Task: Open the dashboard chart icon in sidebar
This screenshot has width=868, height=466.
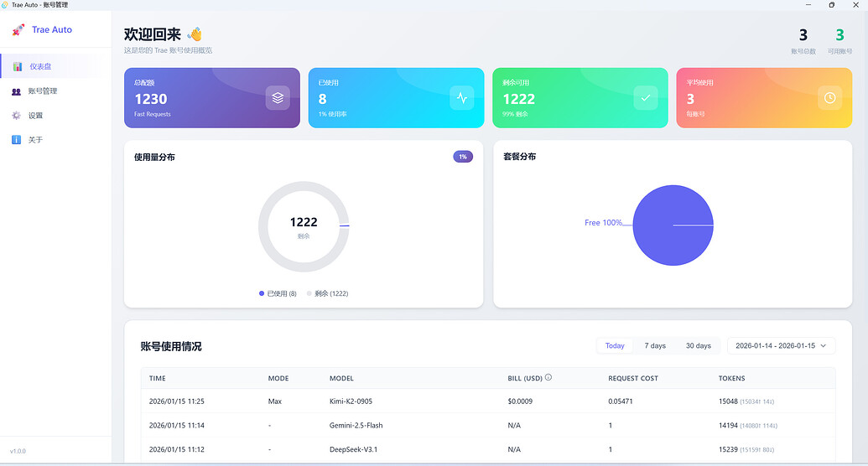Action: point(18,66)
